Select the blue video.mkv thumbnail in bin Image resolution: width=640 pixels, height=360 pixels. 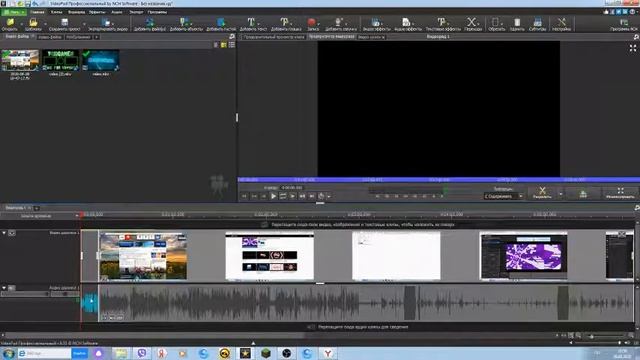(101, 60)
